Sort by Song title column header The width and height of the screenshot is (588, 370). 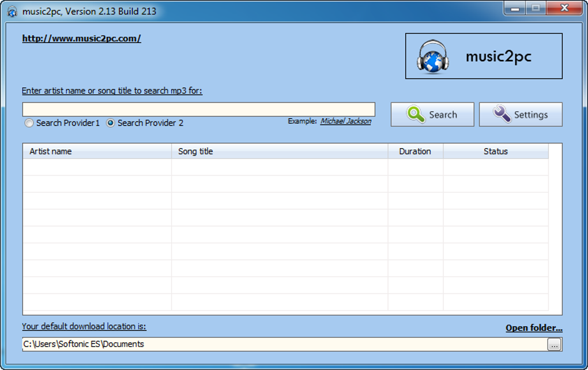click(280, 152)
